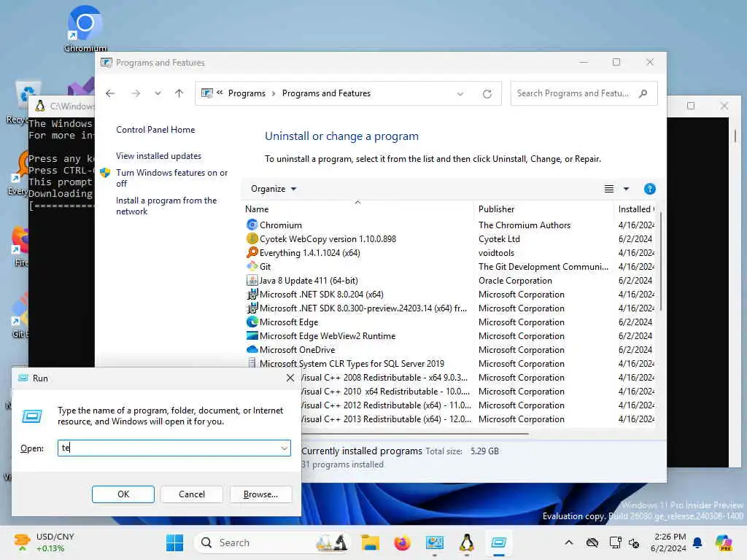Open notification bell in system tray

pyautogui.click(x=697, y=542)
